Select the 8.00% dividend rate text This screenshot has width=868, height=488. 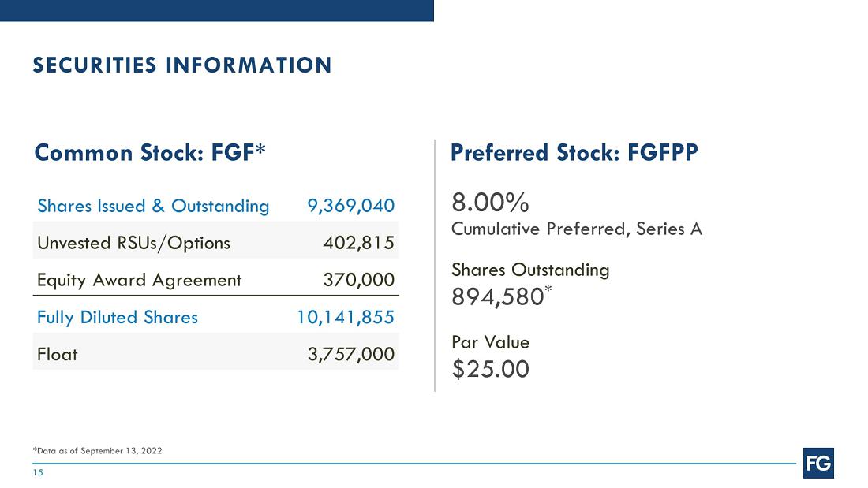[490, 203]
